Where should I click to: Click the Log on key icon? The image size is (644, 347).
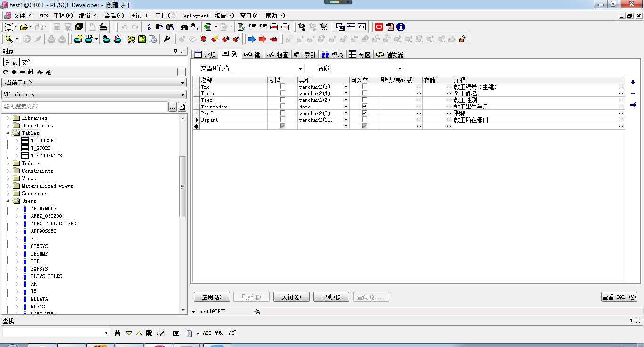click(9, 39)
